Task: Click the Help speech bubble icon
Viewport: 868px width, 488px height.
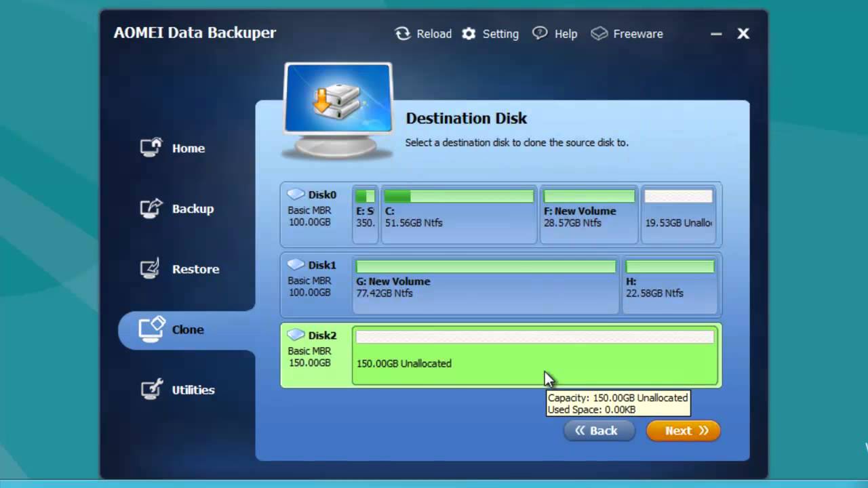Action: [x=540, y=33]
